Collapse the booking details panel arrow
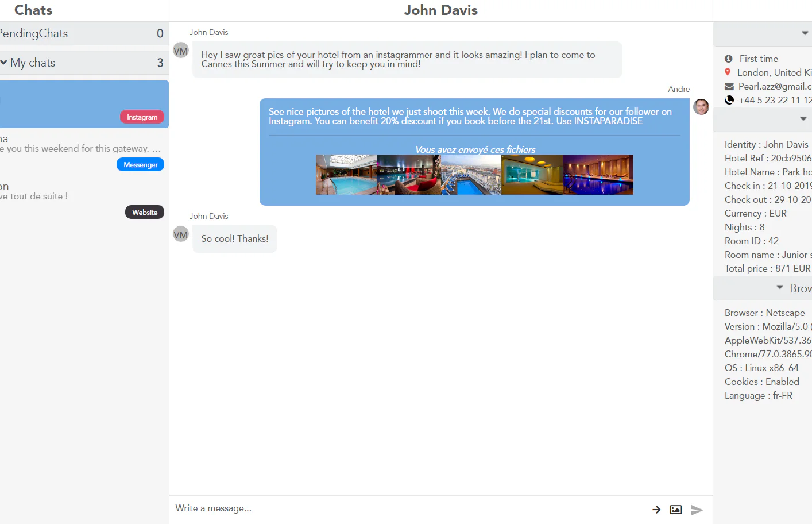812x524 pixels. click(x=803, y=119)
